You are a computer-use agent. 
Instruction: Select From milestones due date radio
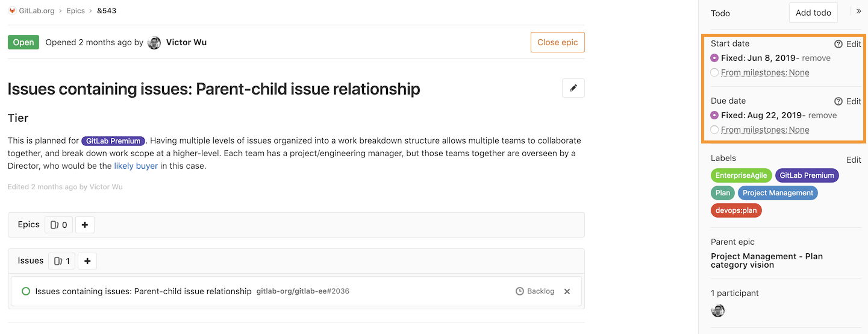click(x=714, y=130)
